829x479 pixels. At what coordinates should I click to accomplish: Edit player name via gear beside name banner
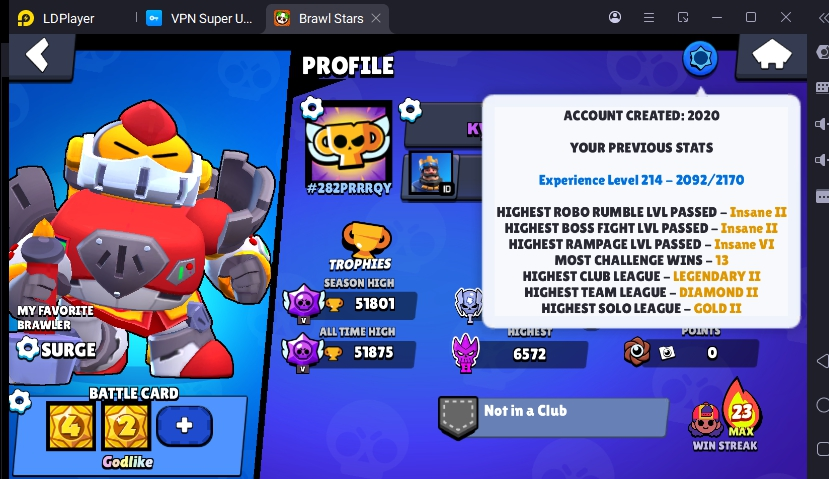tap(410, 109)
